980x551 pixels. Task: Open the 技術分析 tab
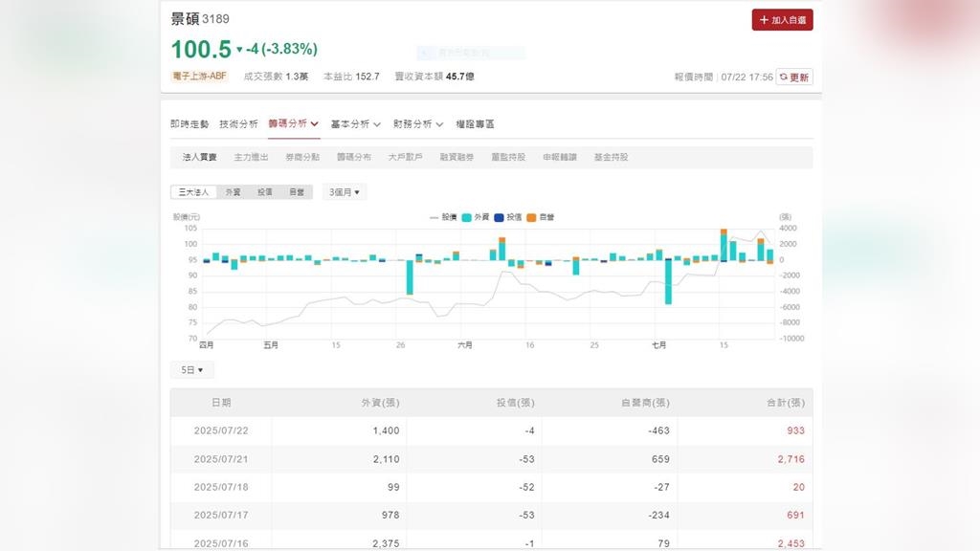tap(238, 124)
